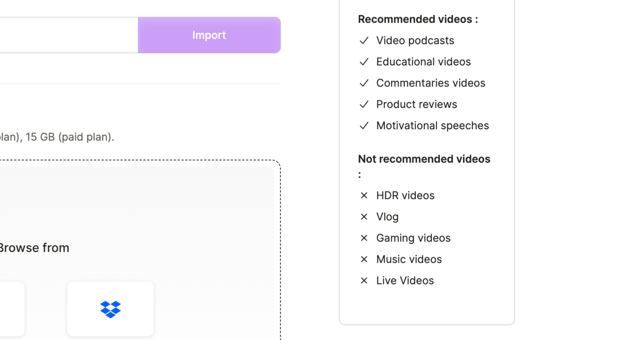The width and height of the screenshot is (644, 340).
Task: Click the empty gray upload drop zone
Action: (x=137, y=205)
